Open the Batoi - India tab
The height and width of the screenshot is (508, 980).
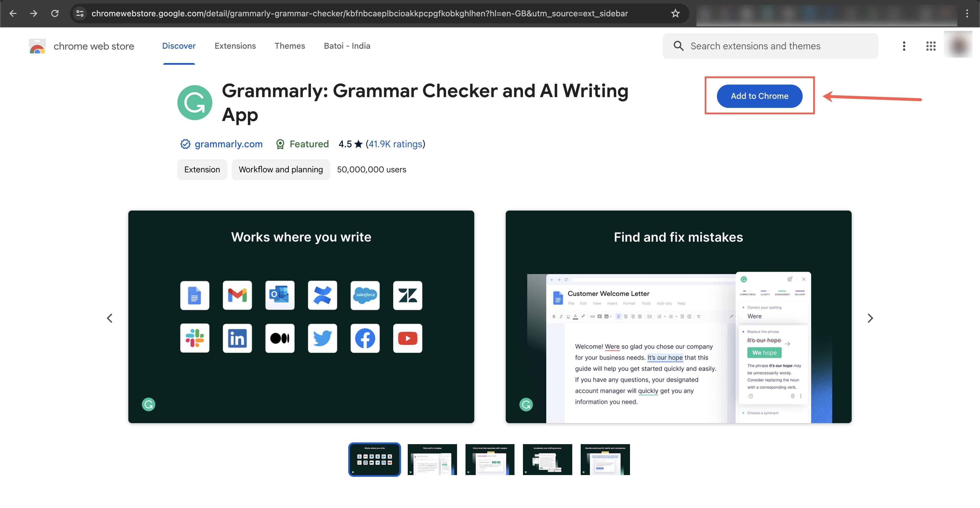[x=347, y=45]
